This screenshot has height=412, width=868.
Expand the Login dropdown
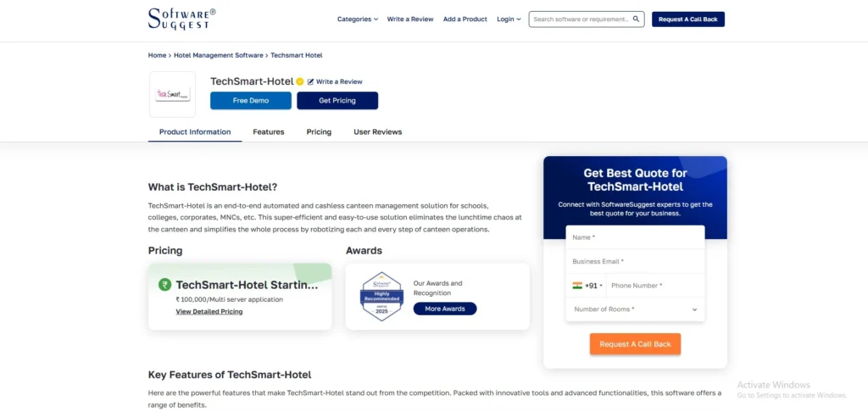coord(509,19)
